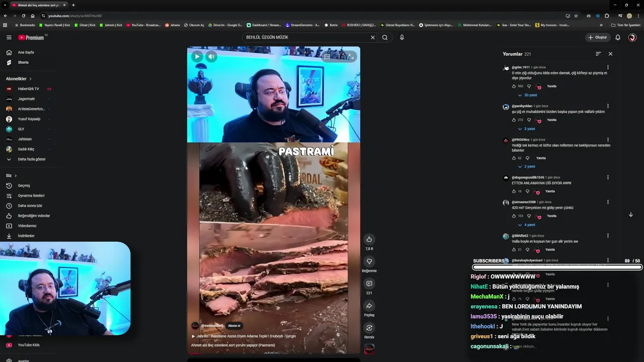Open options menu for @dogaveguzellik1045 comment
The image size is (644, 362).
pos(608,177)
